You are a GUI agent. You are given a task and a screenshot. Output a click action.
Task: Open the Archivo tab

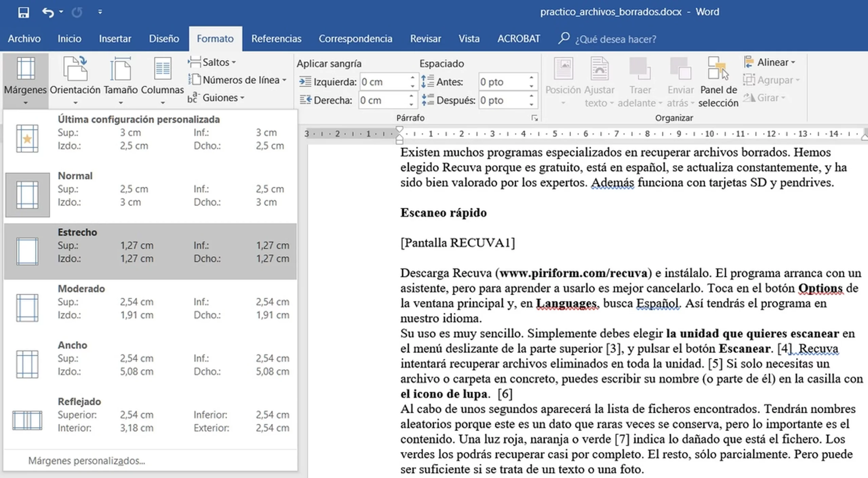click(x=24, y=39)
